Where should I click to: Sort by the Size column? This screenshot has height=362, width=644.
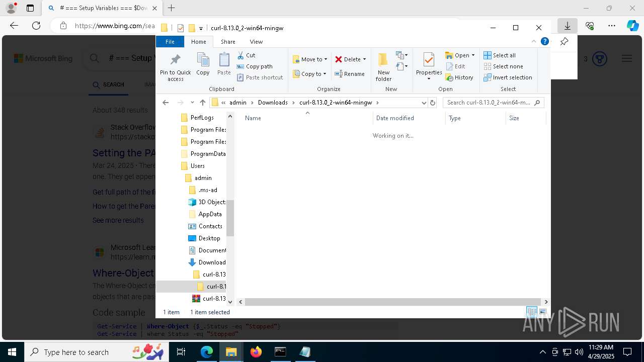tap(526, 118)
